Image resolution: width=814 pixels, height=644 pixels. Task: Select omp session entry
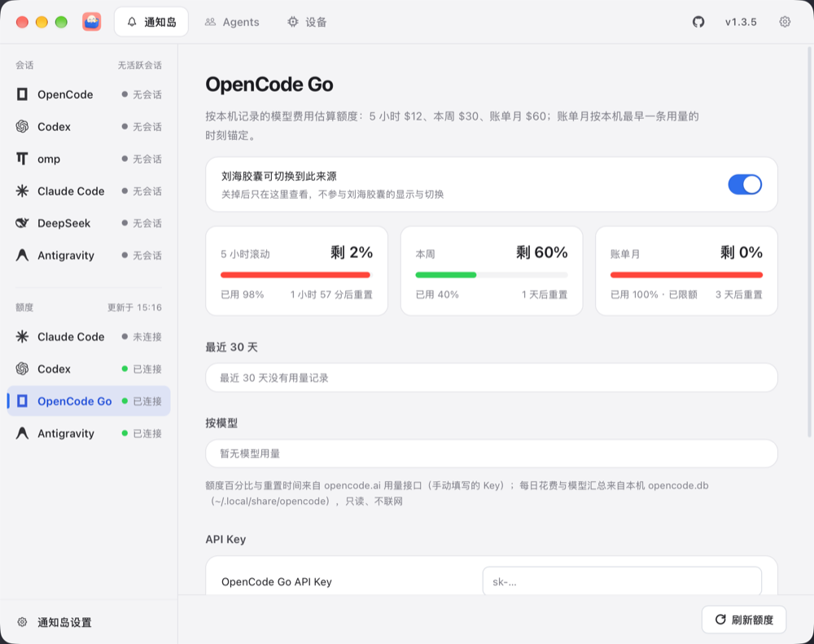click(x=89, y=159)
